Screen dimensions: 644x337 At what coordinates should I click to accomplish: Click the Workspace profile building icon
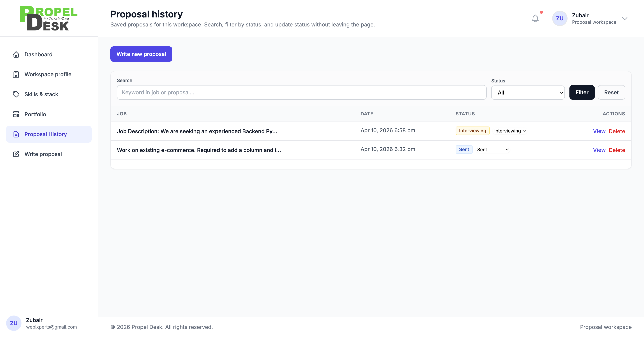tap(16, 75)
